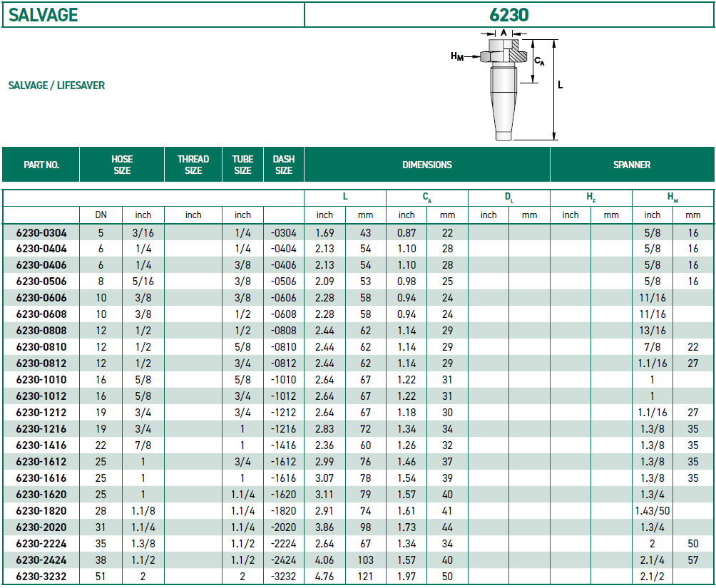716x588 pixels.
Task: Select part number 6230-2020
Action: [x=41, y=527]
